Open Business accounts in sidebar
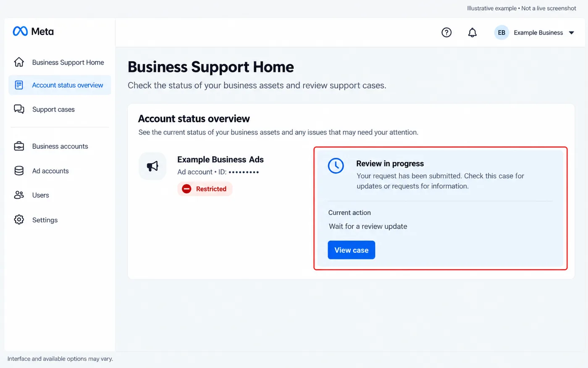This screenshot has width=588, height=368. tap(60, 146)
